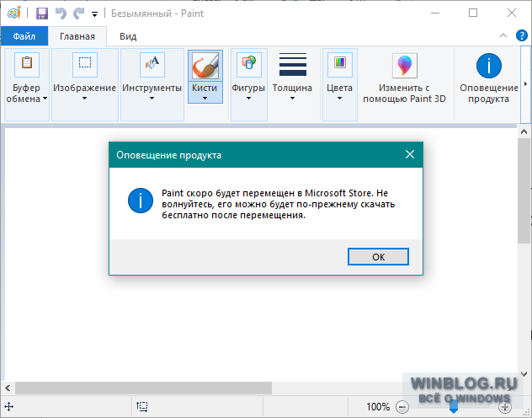Close the Оповещение продукта dialog
Screen dimensions: 532x418
point(410,154)
